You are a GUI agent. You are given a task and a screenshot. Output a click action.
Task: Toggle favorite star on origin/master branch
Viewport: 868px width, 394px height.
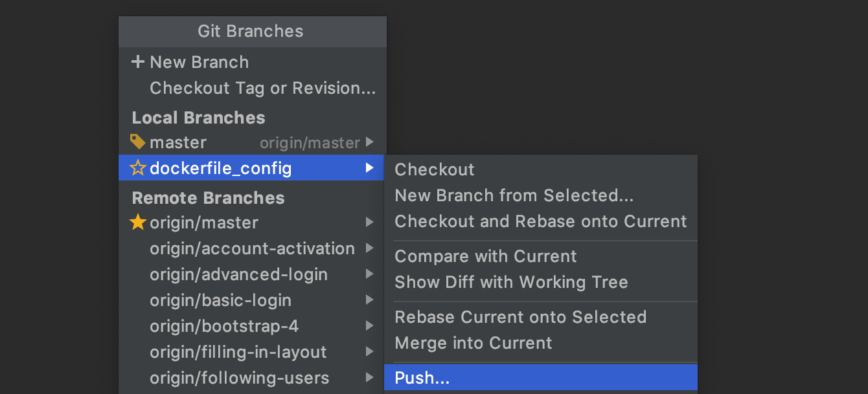137,223
